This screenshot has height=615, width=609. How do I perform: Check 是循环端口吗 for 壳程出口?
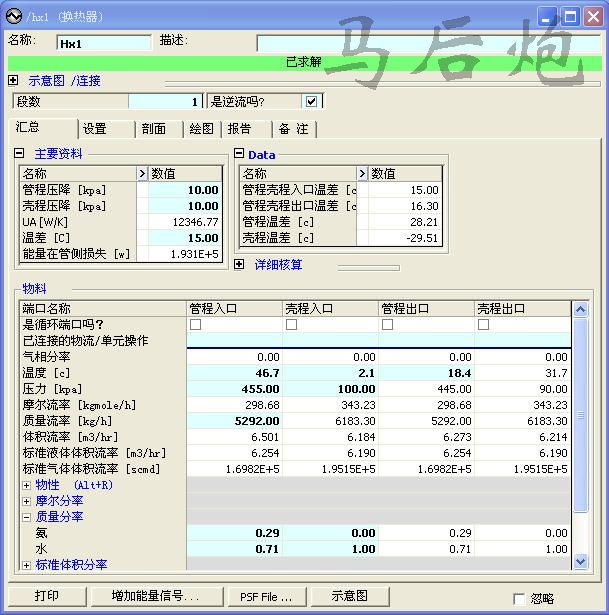(484, 325)
